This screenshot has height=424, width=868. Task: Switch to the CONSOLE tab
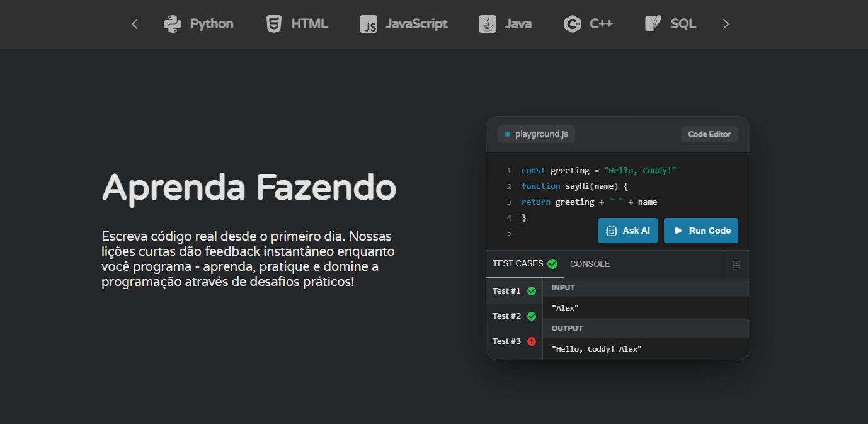tap(590, 265)
